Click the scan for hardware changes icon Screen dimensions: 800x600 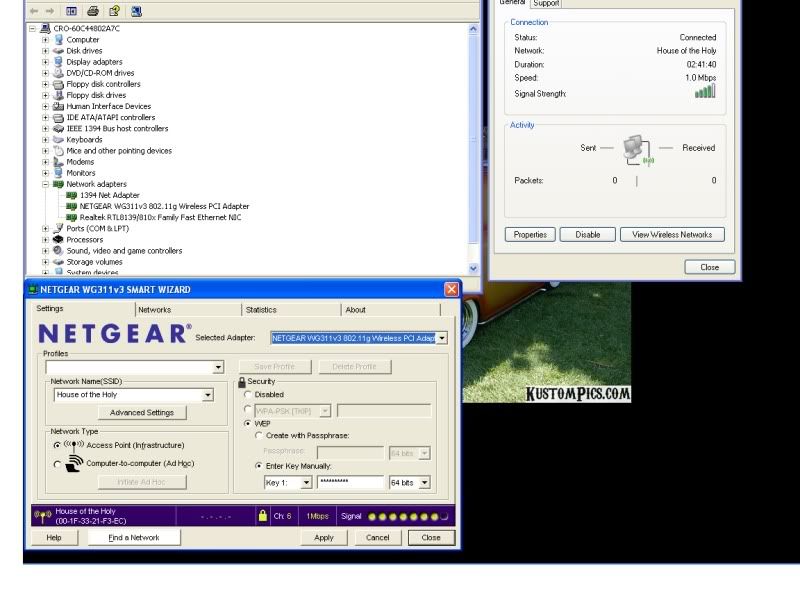136,11
